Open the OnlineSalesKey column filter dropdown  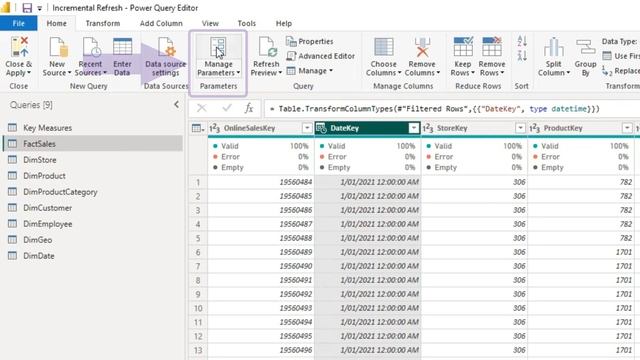click(307, 128)
